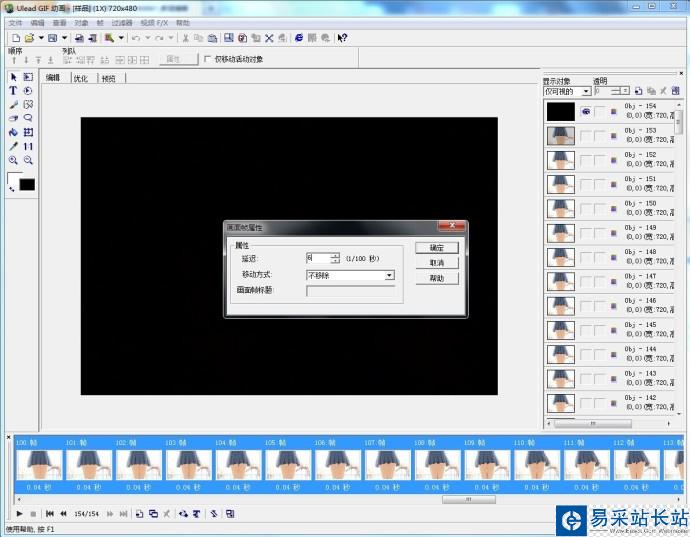
Task: Toggle lock box for Obj - 154
Action: tap(599, 112)
